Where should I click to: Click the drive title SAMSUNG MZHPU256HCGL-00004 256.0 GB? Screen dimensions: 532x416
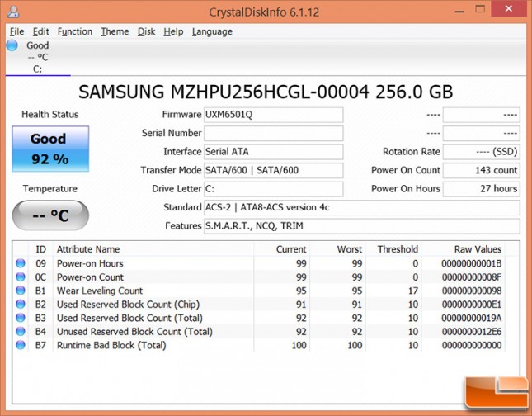click(x=266, y=92)
